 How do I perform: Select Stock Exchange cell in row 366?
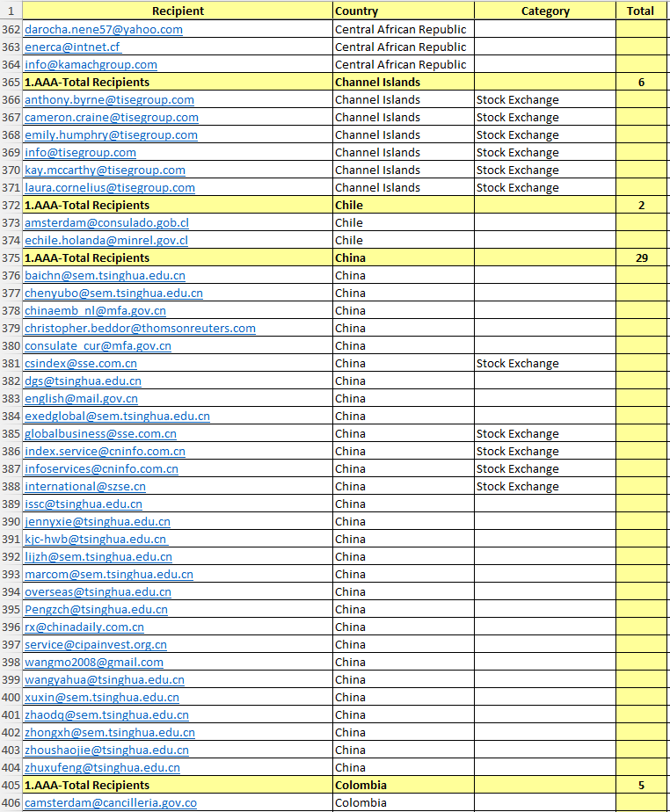(545, 100)
